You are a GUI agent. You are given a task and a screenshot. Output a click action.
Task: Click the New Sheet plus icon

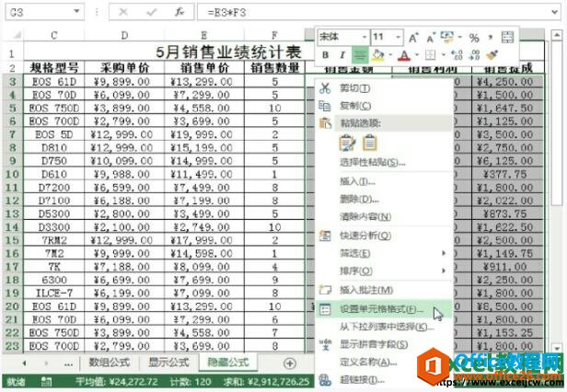[290, 363]
